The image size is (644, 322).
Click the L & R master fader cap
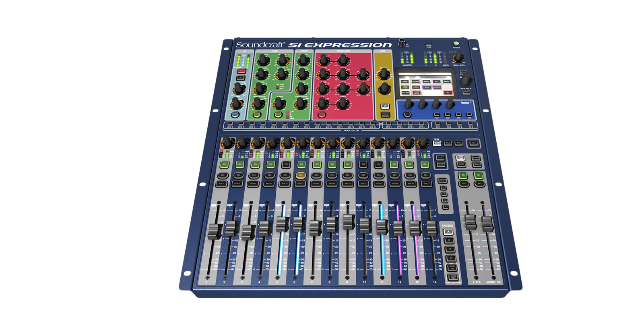click(470, 222)
